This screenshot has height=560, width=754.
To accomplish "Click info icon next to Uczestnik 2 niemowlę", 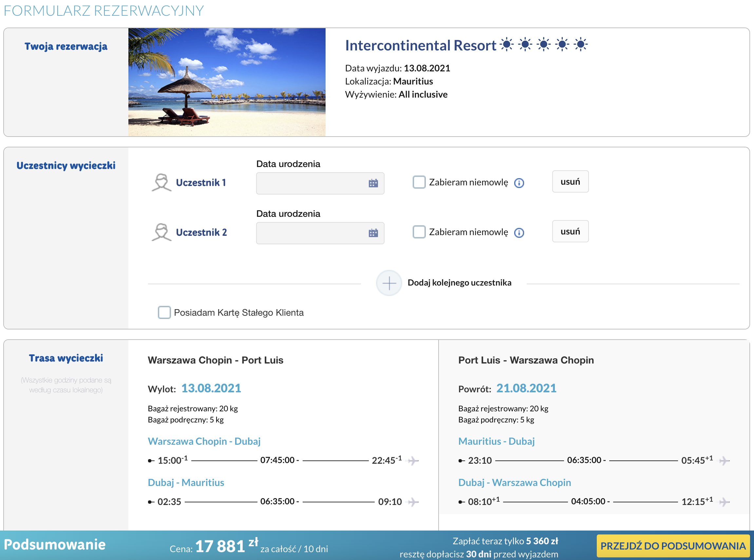I will pyautogui.click(x=519, y=233).
